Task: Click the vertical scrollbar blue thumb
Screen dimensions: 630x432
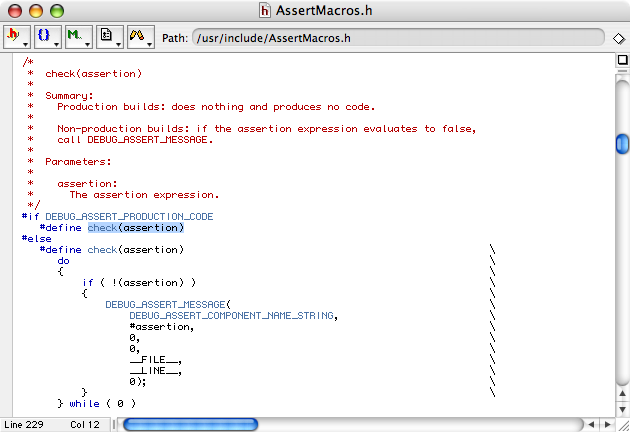Action: point(622,143)
